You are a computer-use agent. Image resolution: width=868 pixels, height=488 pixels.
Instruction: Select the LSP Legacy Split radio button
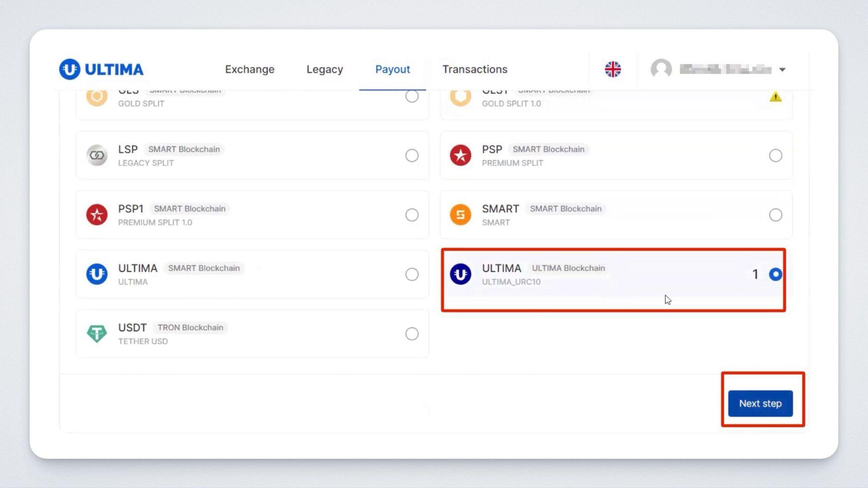pyautogui.click(x=412, y=155)
